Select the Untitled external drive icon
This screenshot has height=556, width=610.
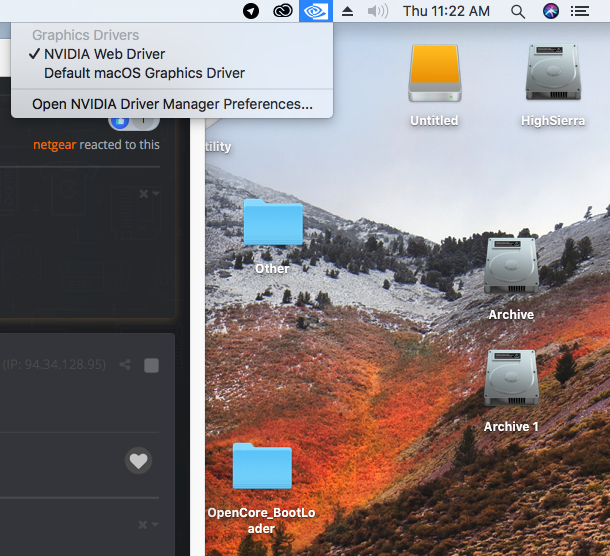[x=435, y=73]
